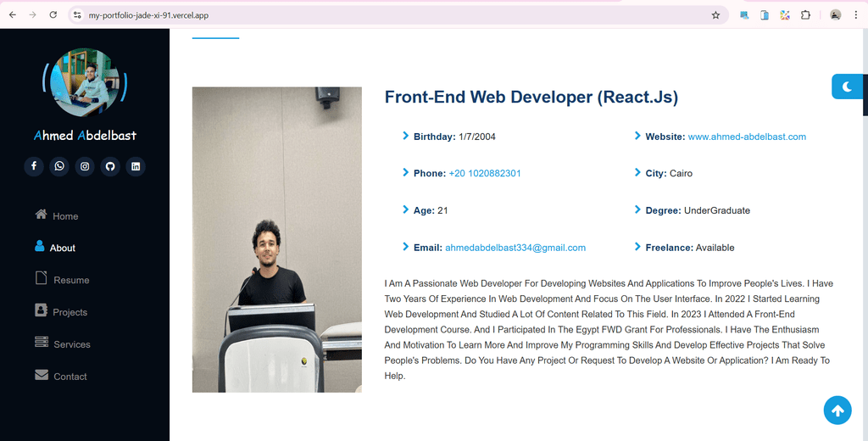Click phone number +20 1020882301
This screenshot has width=868, height=441.
click(485, 173)
